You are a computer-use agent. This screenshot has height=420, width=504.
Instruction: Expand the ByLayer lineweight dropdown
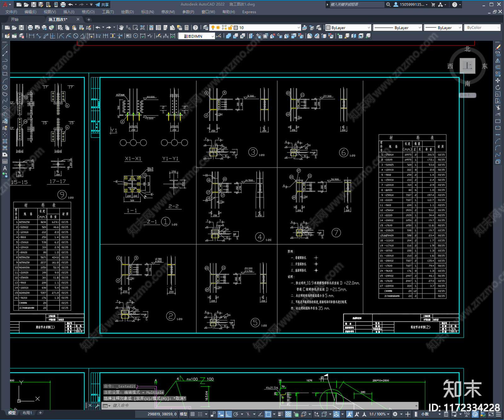[460, 28]
